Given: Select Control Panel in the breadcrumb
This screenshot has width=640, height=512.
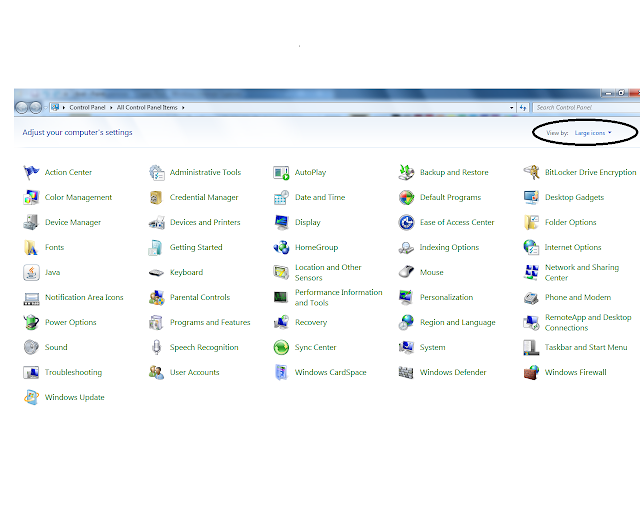Looking at the screenshot, I should 87,107.
